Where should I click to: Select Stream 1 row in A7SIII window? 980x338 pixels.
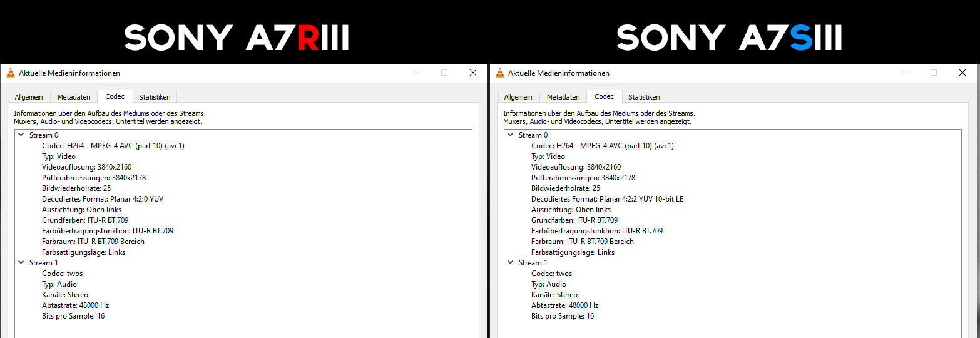pyautogui.click(x=533, y=263)
